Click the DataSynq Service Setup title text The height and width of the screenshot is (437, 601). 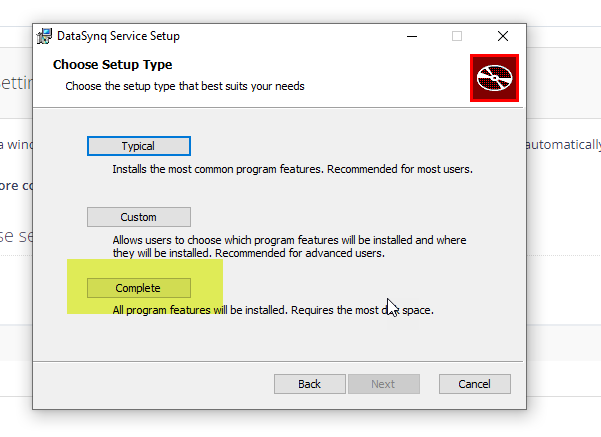[118, 36]
